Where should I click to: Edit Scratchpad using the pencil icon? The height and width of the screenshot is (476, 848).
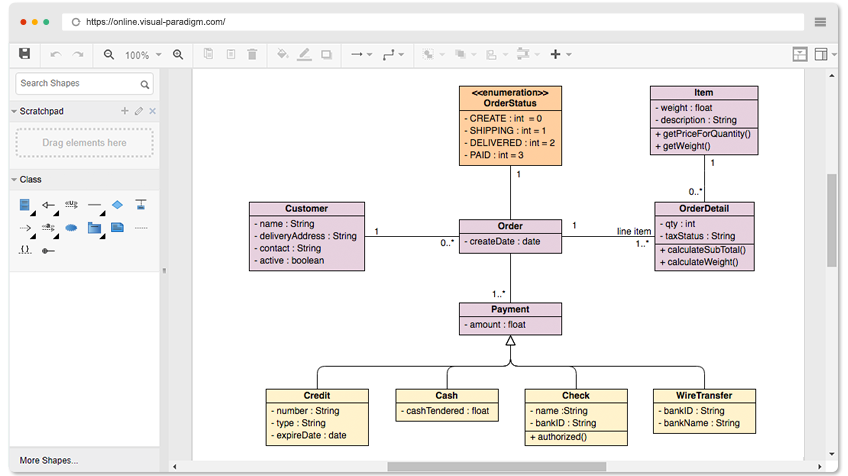point(139,111)
